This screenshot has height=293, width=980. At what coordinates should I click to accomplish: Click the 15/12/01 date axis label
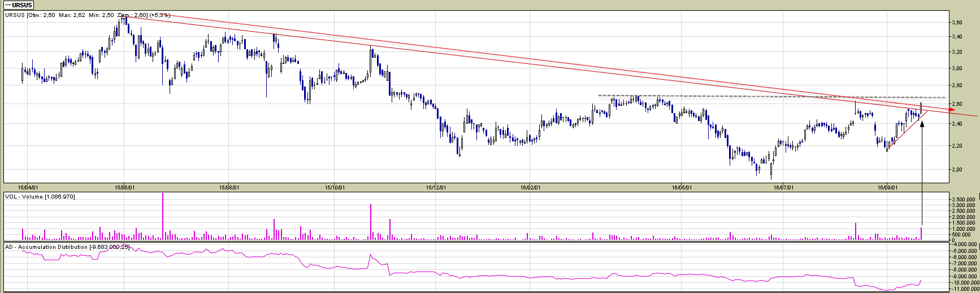point(436,187)
